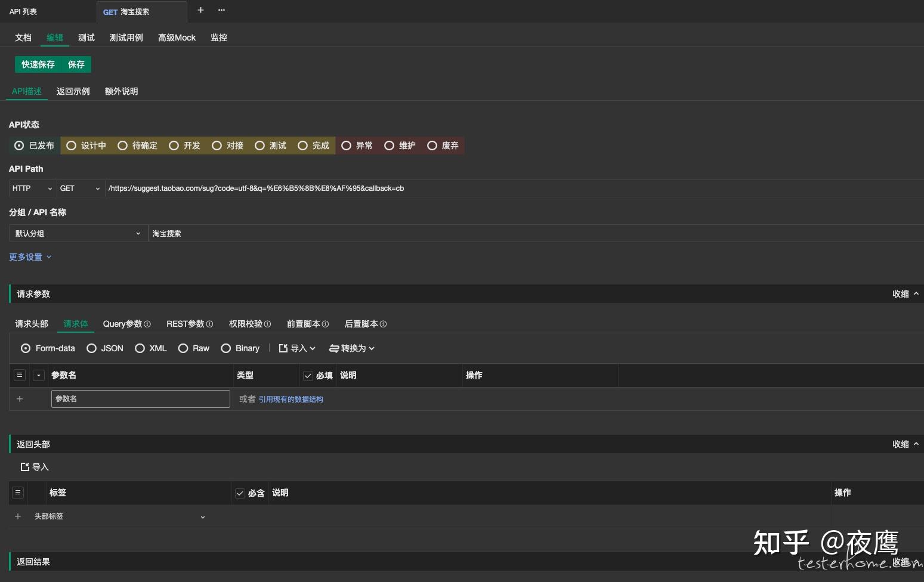Viewport: 924px width, 582px height.
Task: Open the 监控 tab
Action: pyautogui.click(x=219, y=38)
